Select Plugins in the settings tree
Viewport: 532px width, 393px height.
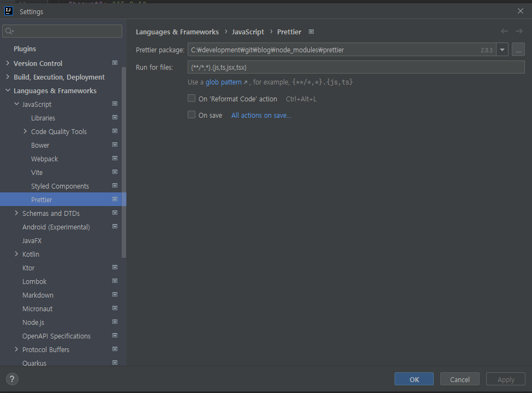25,49
